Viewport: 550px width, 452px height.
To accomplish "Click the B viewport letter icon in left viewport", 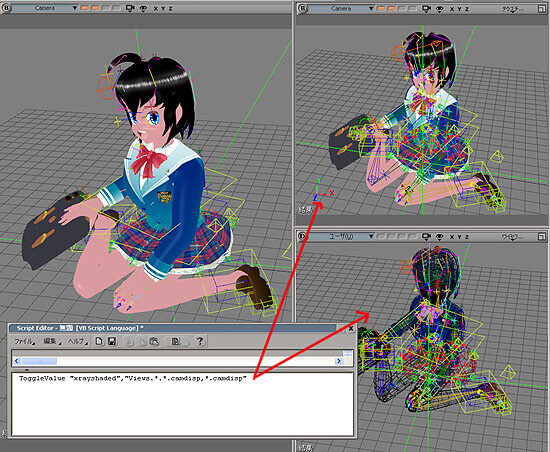I will 6,8.
